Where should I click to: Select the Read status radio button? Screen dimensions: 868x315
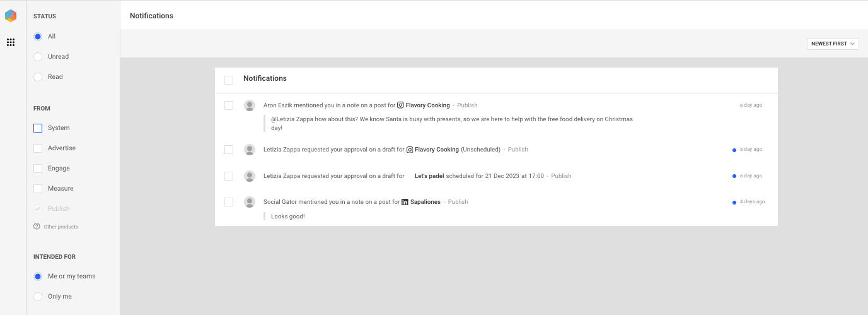38,77
